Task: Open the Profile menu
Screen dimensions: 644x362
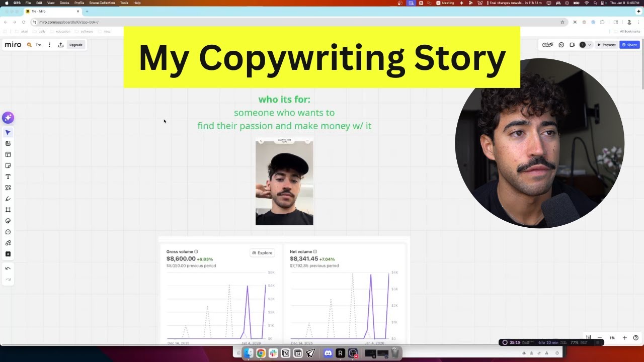Action: click(x=79, y=3)
